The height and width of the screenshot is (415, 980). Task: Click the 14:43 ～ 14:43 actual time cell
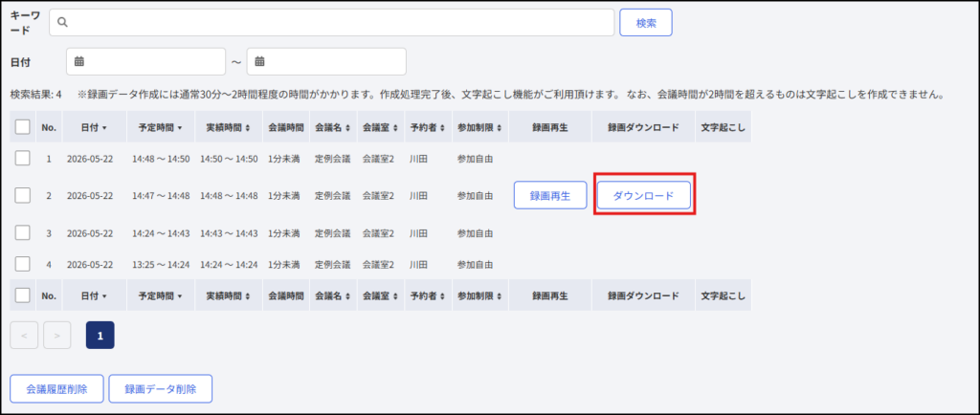tap(229, 232)
